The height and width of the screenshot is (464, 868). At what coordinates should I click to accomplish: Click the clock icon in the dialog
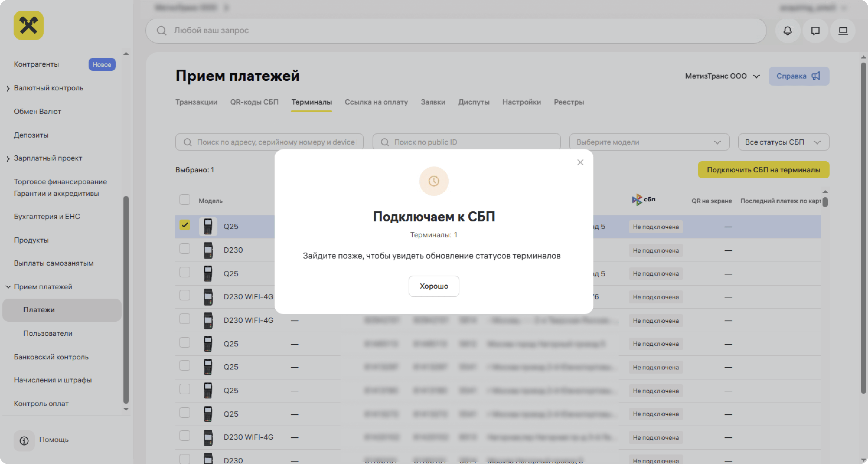tap(434, 181)
